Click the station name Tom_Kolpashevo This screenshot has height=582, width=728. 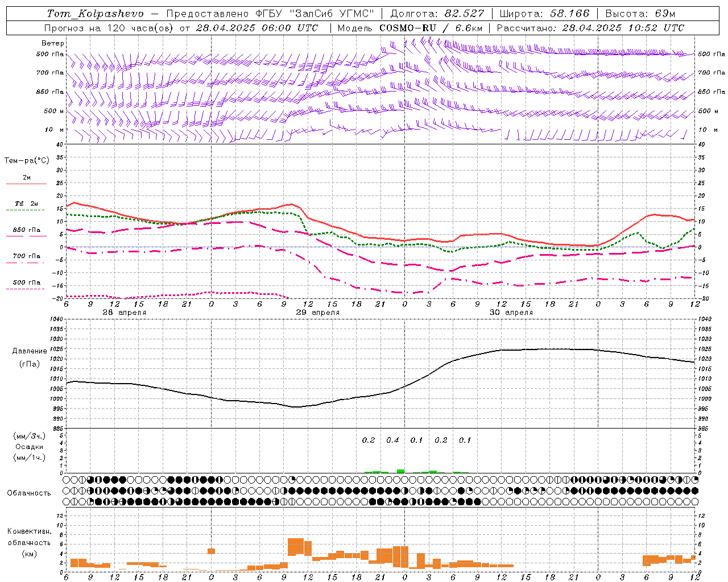[95, 14]
